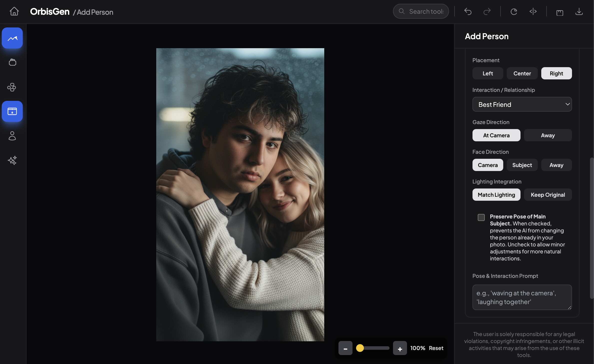The height and width of the screenshot is (364, 594).
Task: Click the home icon
Action: [14, 11]
